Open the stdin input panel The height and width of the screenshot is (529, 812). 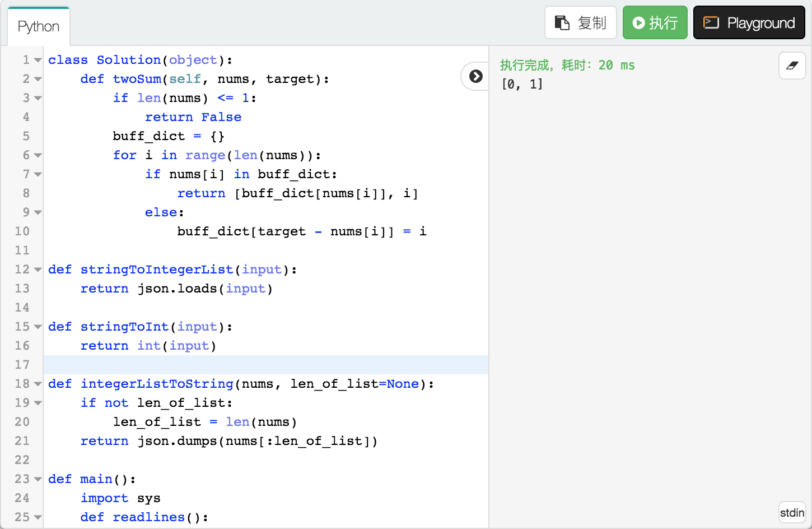tap(792, 512)
